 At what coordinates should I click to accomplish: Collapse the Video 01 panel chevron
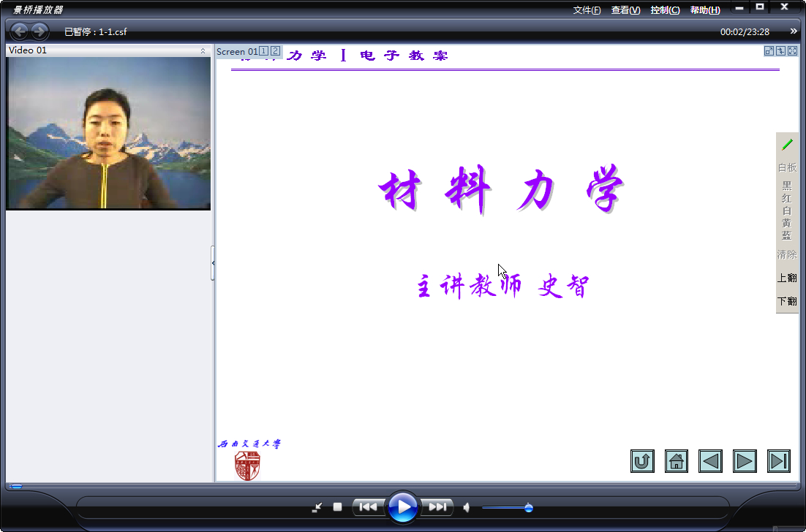[203, 51]
